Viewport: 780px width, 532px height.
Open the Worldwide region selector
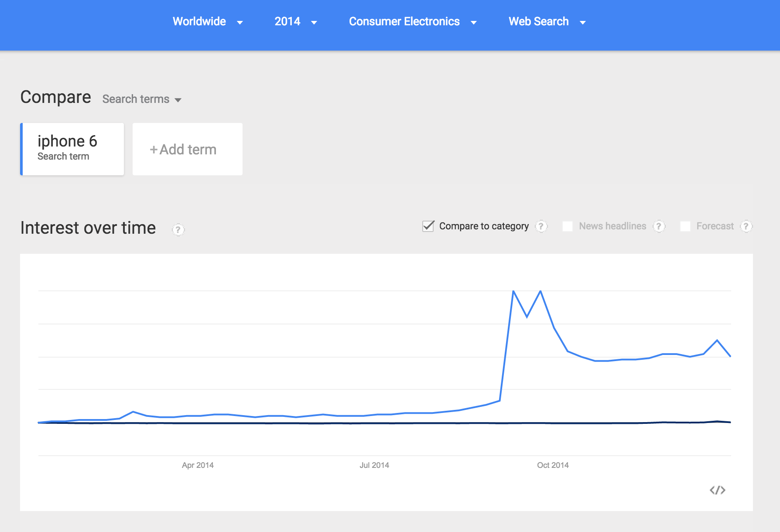pyautogui.click(x=208, y=21)
